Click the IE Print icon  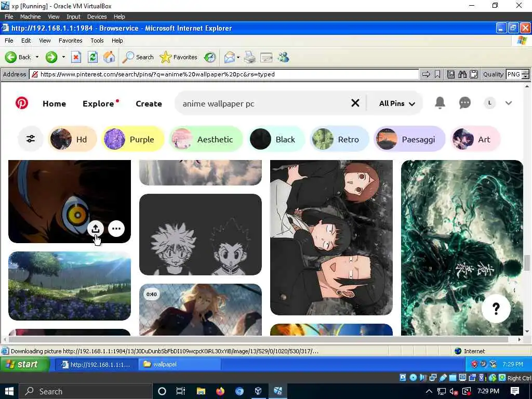(250, 57)
